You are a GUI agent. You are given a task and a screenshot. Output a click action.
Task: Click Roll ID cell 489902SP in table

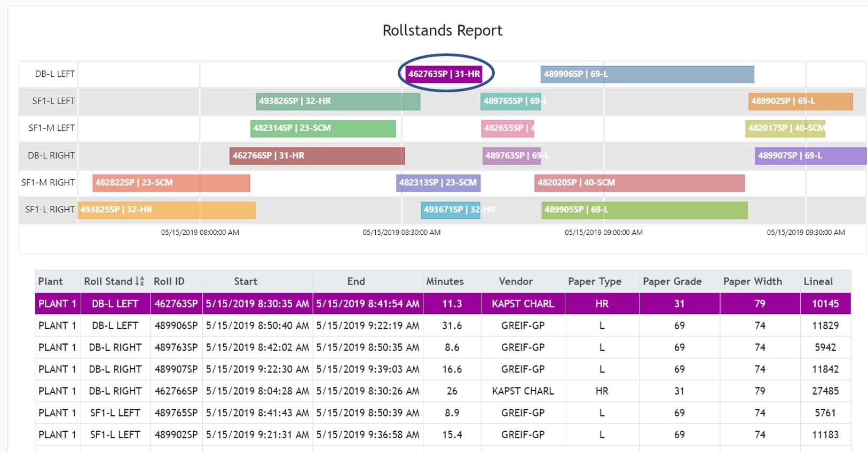(176, 435)
